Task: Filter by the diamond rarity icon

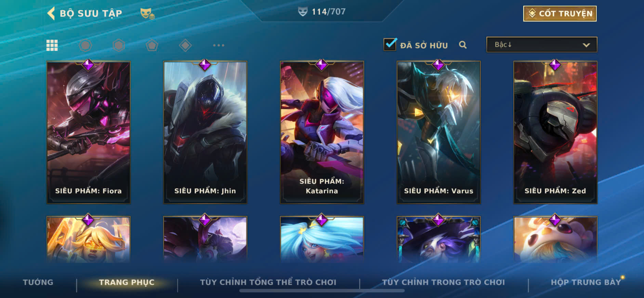Action: [185, 45]
